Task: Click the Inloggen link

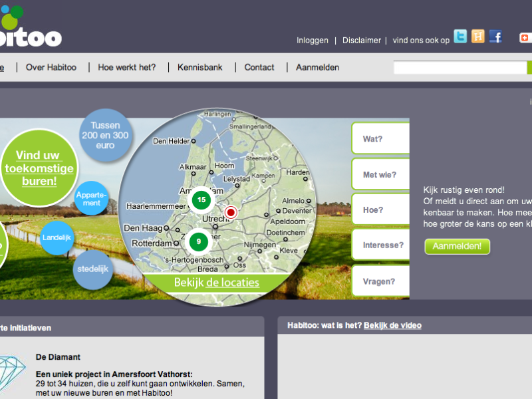Action: [313, 41]
